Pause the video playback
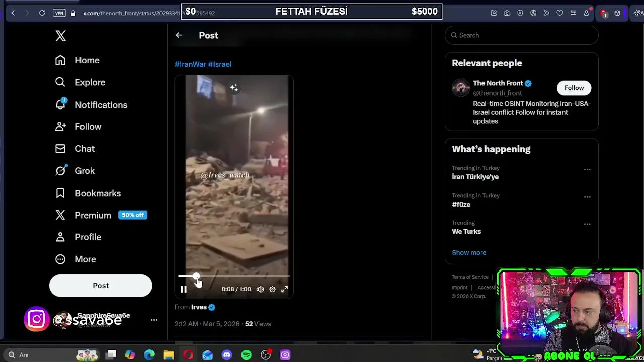 coord(184,289)
